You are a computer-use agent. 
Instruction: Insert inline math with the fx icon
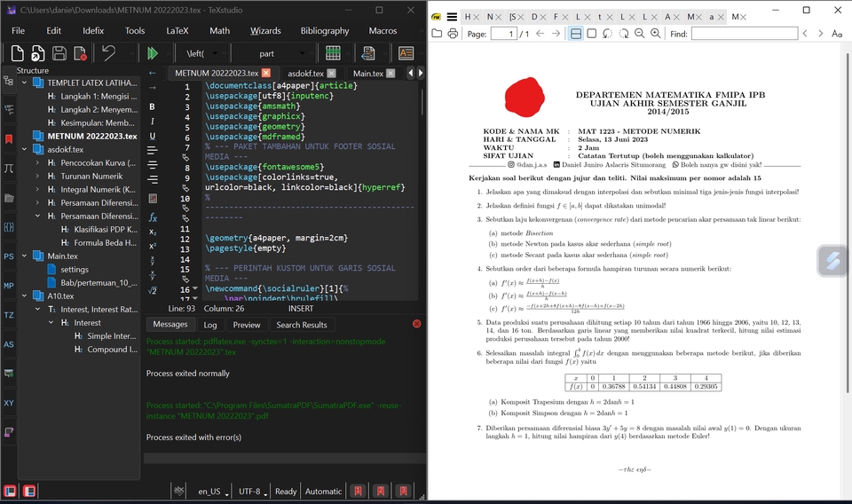pos(153,217)
